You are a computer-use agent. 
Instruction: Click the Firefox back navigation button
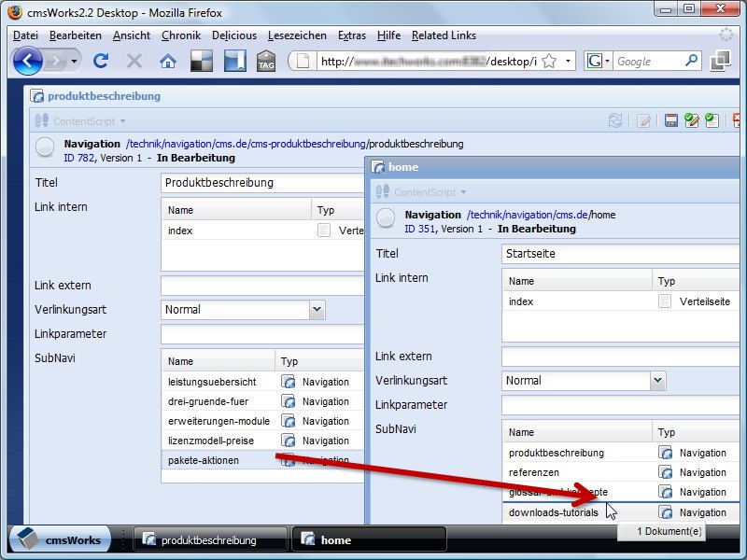point(27,61)
